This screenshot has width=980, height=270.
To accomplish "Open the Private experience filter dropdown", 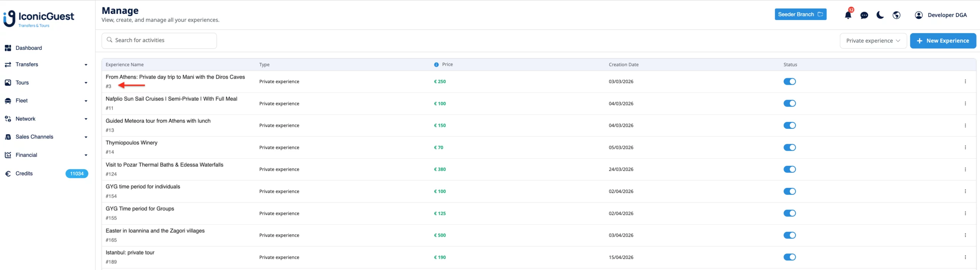I will pyautogui.click(x=873, y=41).
